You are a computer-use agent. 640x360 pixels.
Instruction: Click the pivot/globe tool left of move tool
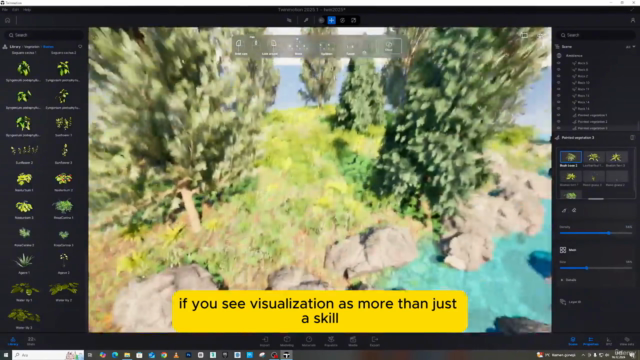pos(321,20)
